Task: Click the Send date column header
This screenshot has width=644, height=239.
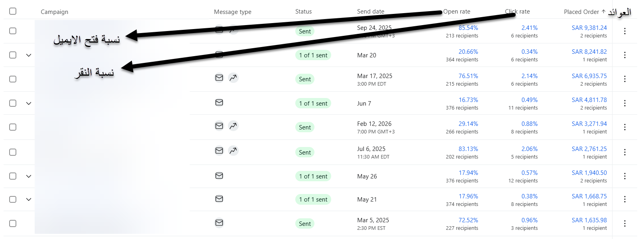Action: click(x=371, y=12)
